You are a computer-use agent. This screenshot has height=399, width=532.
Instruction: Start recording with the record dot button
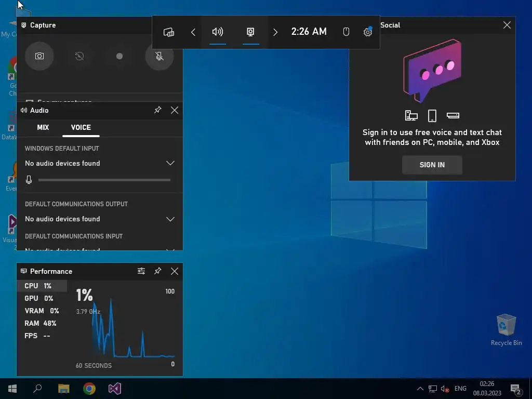click(x=119, y=56)
